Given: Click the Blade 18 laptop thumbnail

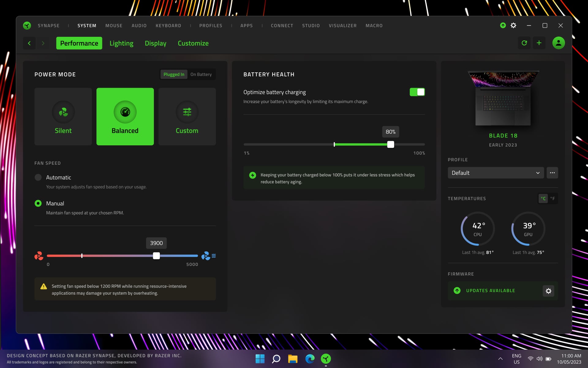Looking at the screenshot, I should click(503, 98).
